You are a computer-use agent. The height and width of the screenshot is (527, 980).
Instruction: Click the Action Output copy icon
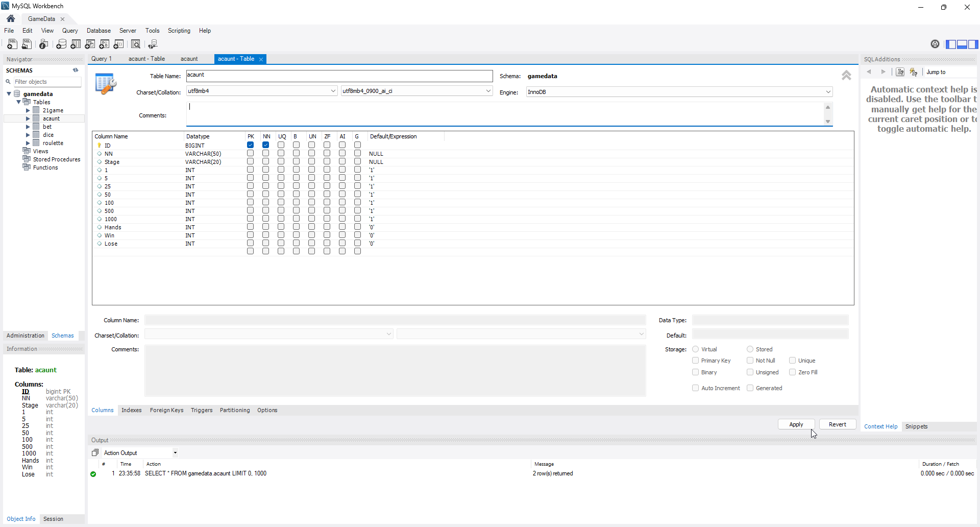(x=95, y=452)
